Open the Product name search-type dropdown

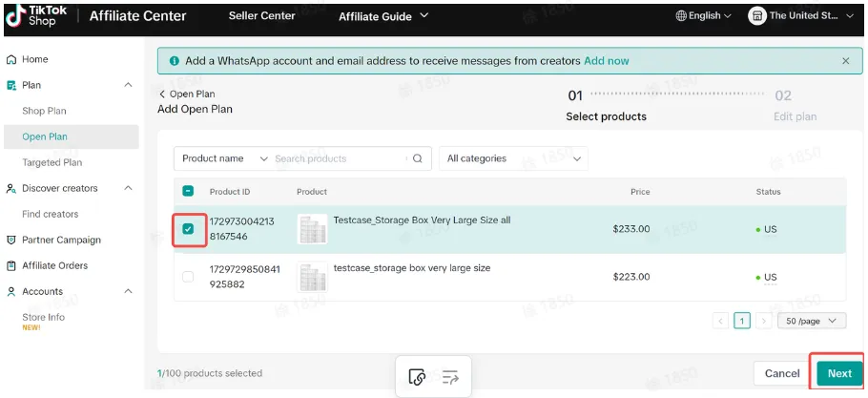point(225,158)
